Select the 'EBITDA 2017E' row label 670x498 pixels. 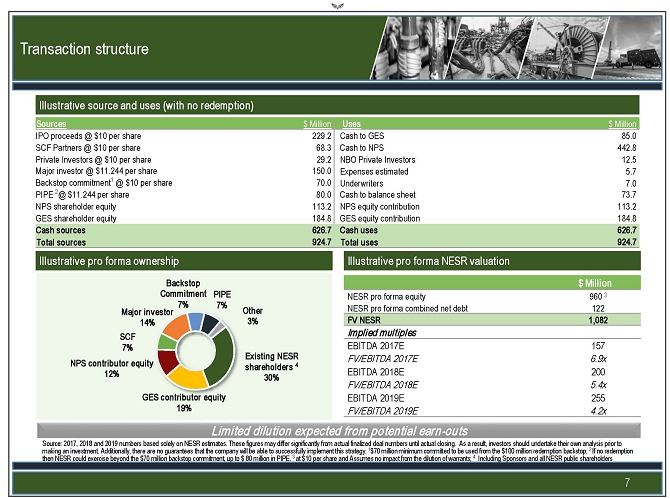click(375, 346)
